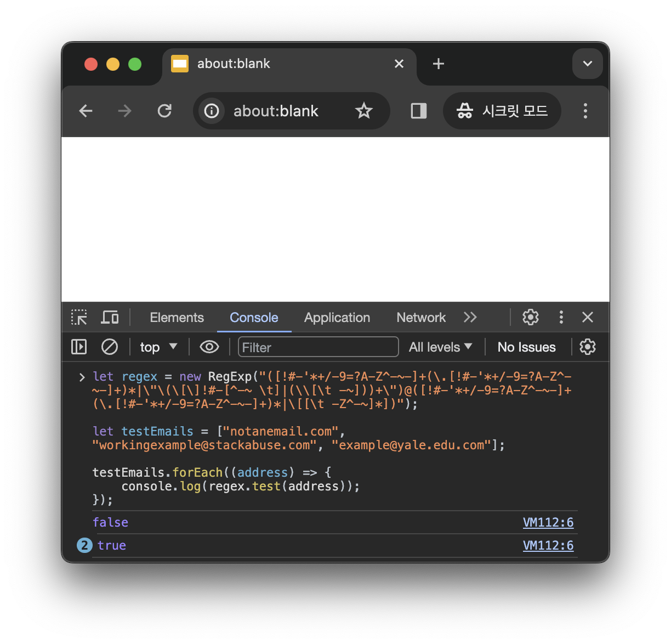671x644 pixels.
Task: Open the browser side panel
Action: click(419, 111)
